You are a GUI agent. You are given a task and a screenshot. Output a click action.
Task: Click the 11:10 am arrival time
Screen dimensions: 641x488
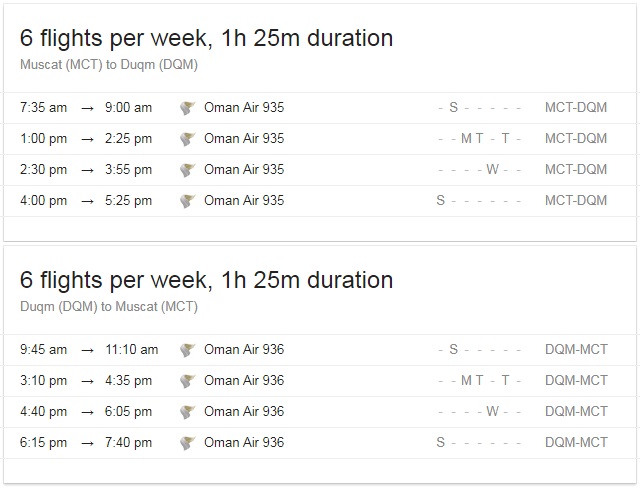[x=132, y=349]
